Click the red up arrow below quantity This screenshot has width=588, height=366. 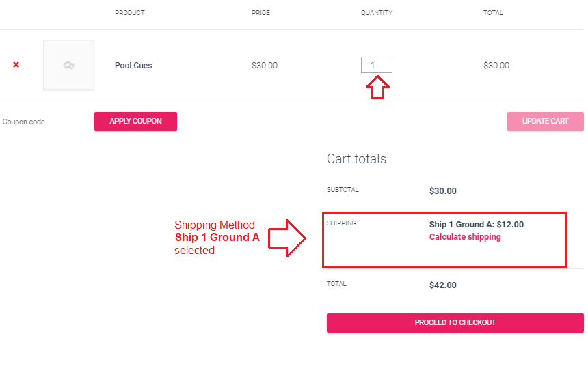[377, 87]
